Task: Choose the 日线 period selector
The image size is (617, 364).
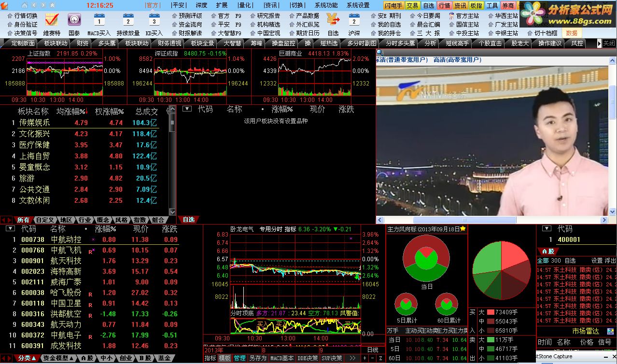Action: pos(374,350)
